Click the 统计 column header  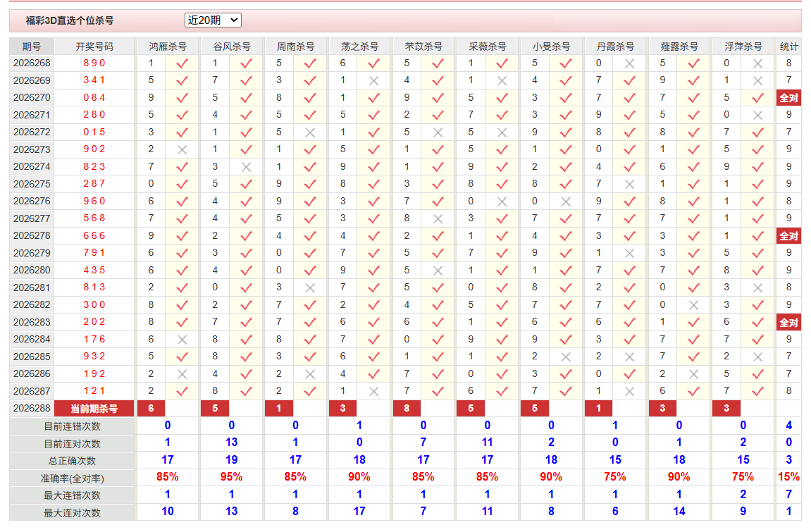click(788, 47)
